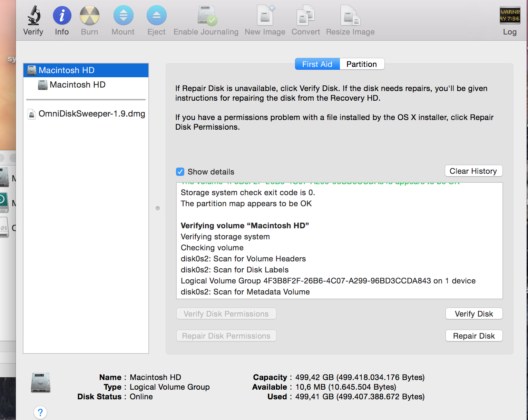This screenshot has width=528, height=420.
Task: Click the help question mark button
Action: pos(40,412)
